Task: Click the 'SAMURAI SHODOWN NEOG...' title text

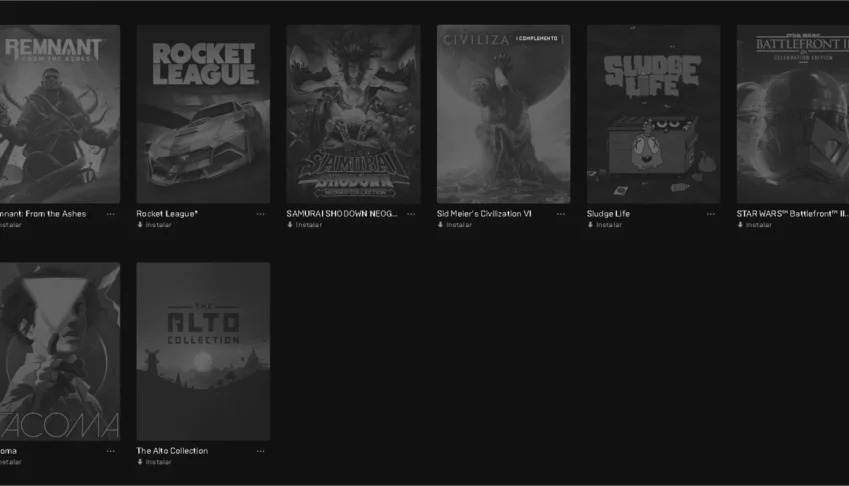Action: (342, 214)
